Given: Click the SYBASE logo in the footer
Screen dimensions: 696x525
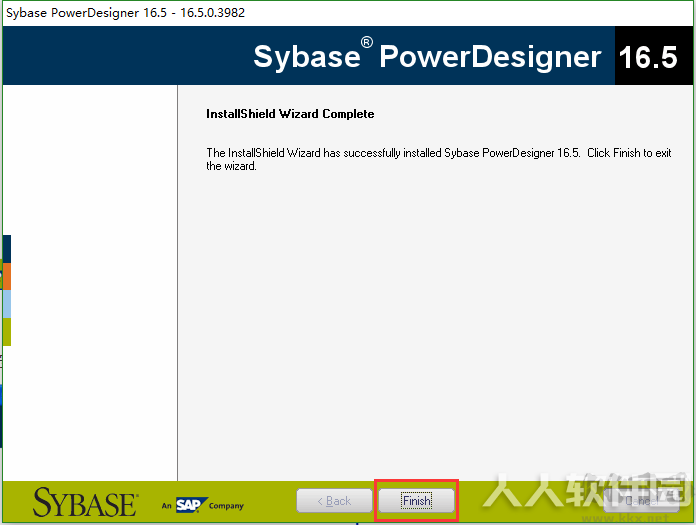Looking at the screenshot, I should coord(85,502).
